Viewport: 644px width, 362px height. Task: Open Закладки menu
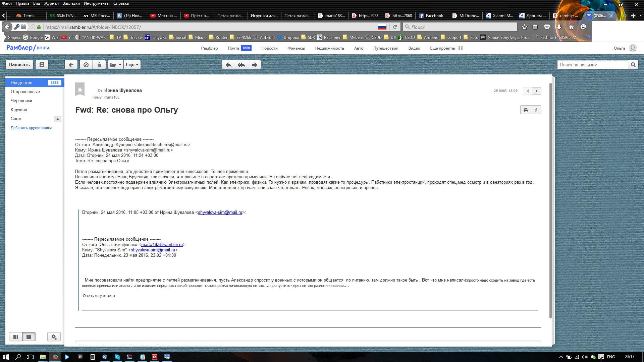click(x=71, y=3)
